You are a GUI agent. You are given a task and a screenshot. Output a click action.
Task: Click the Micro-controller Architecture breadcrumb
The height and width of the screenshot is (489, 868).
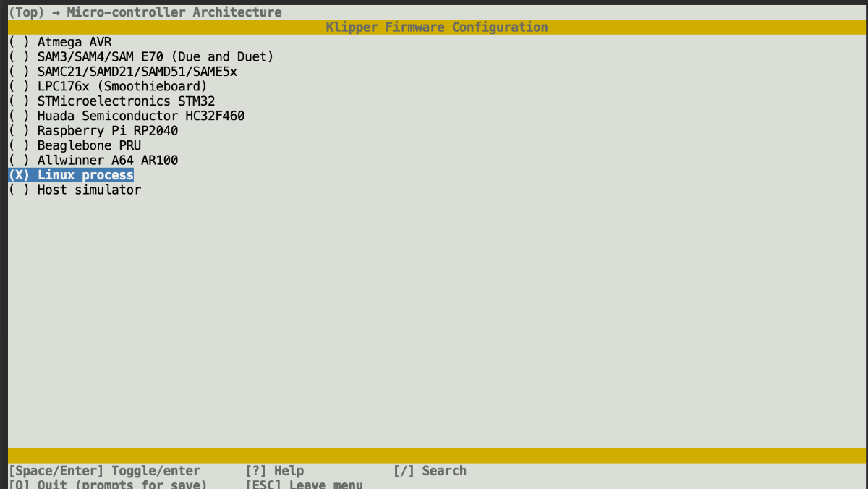[x=174, y=12]
